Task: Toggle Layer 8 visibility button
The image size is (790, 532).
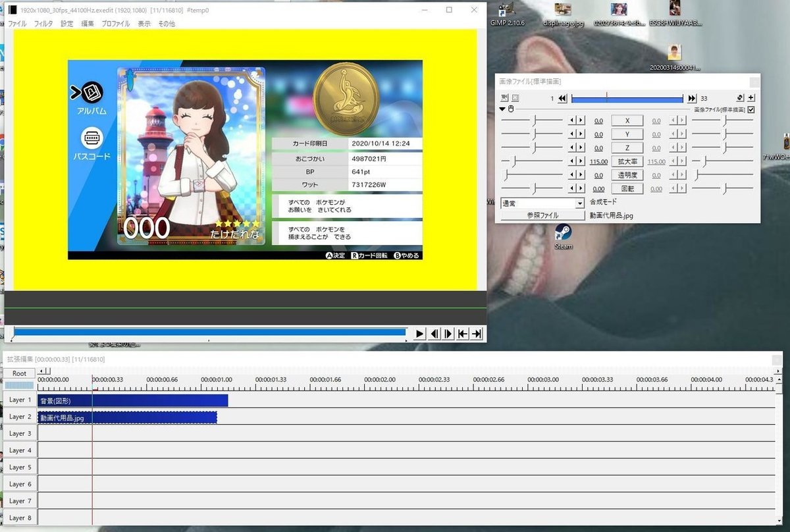Action: (x=20, y=518)
